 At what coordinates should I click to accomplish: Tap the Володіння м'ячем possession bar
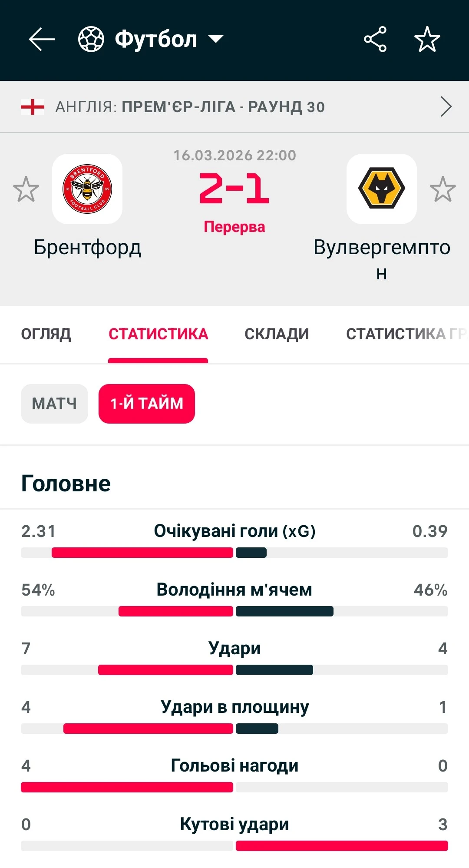tap(234, 611)
